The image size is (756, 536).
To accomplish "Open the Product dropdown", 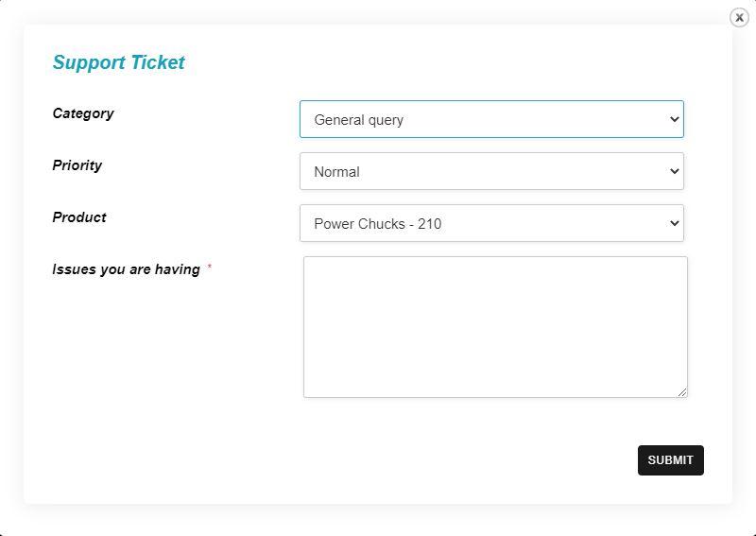I will [x=491, y=223].
